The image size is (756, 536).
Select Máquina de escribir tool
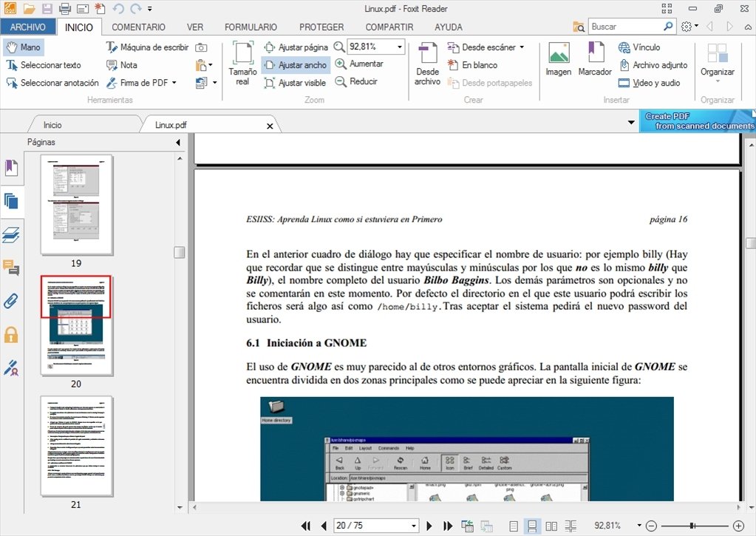click(x=148, y=47)
